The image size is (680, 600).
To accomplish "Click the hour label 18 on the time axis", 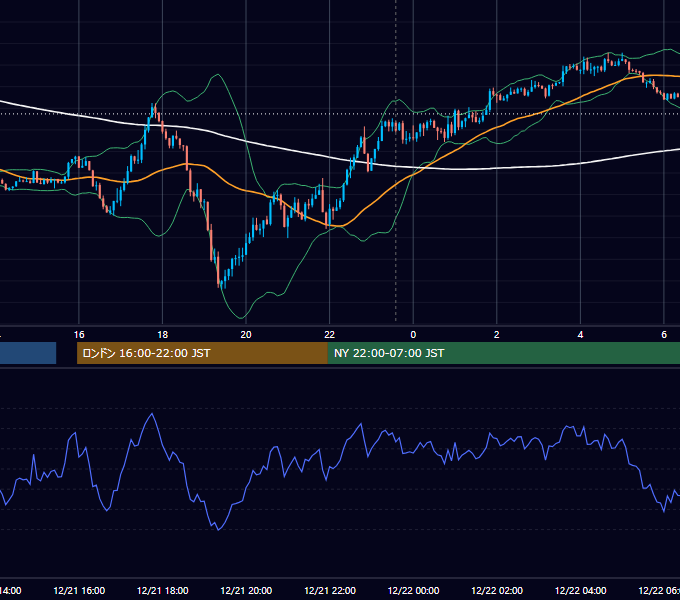I will click(163, 335).
